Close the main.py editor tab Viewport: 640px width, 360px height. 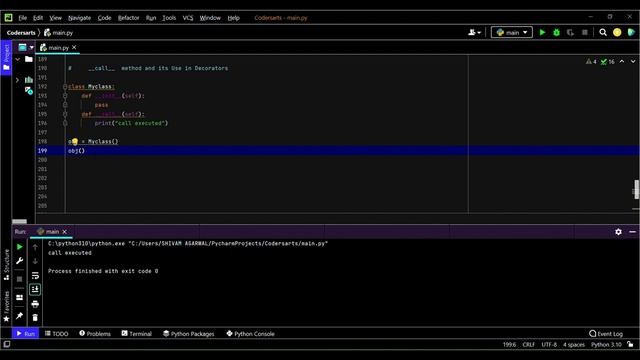(x=74, y=47)
